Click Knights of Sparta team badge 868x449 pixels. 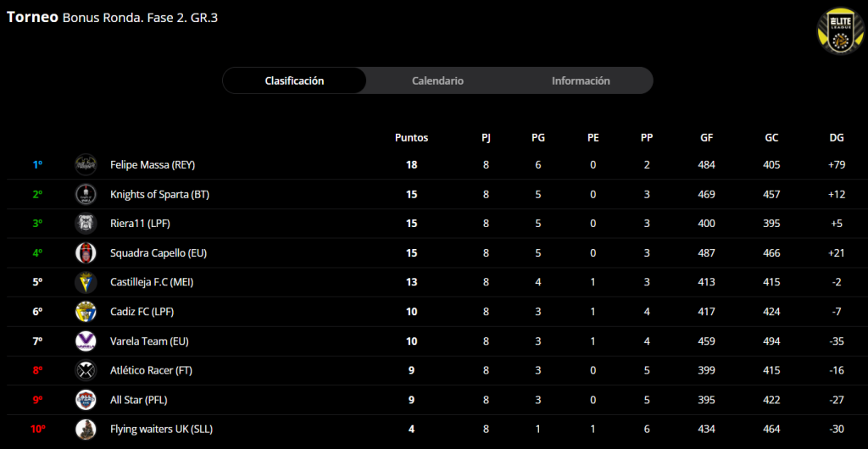pos(86,194)
